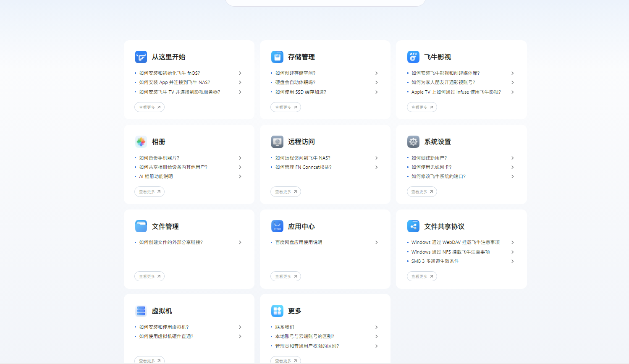Expand chevron beside 如何备份手机照片?
629x364 pixels.
[240, 158]
